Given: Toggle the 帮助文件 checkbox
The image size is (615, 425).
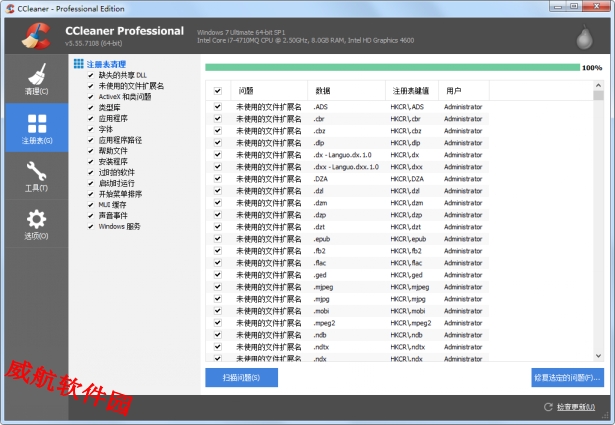Looking at the screenshot, I should point(91,151).
